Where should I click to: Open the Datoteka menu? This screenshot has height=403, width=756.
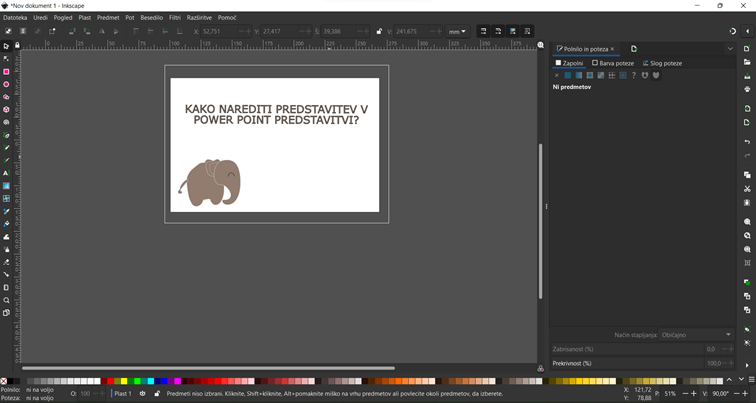(x=15, y=17)
